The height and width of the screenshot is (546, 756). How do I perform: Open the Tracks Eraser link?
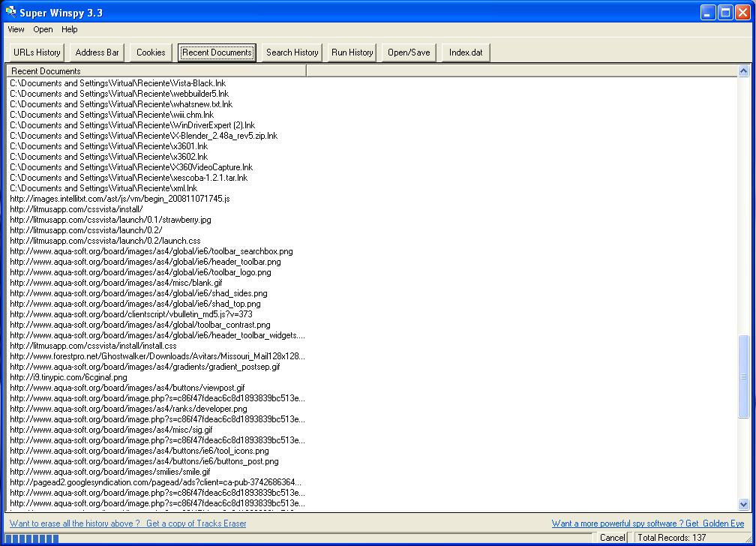pyautogui.click(x=196, y=523)
